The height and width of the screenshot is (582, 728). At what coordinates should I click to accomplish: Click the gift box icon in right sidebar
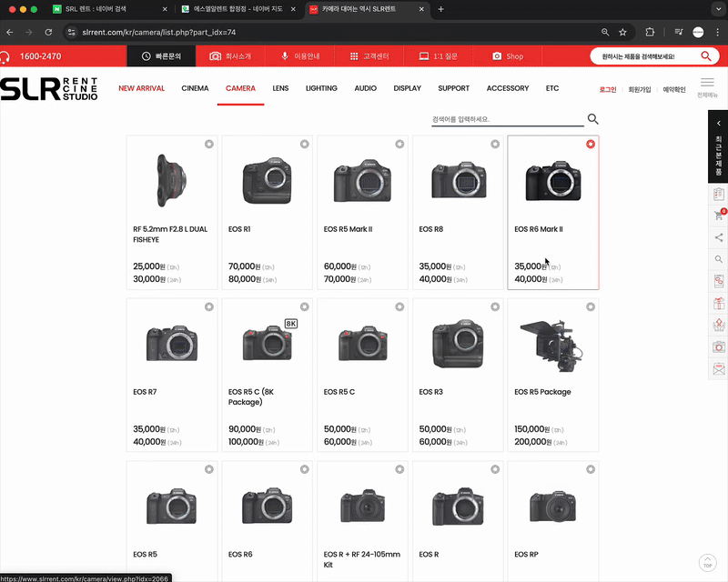click(x=718, y=303)
